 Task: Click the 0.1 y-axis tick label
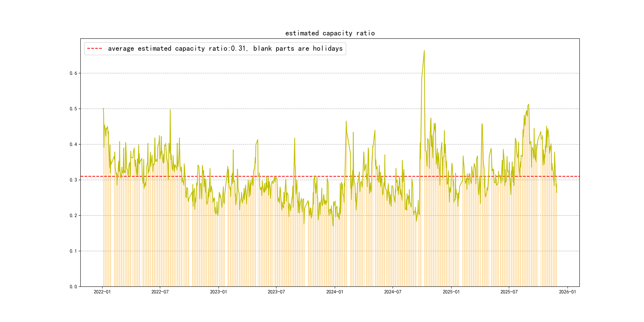(73, 251)
